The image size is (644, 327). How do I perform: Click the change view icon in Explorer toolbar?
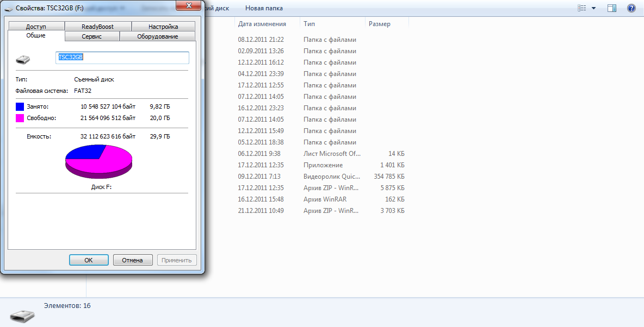pyautogui.click(x=581, y=8)
